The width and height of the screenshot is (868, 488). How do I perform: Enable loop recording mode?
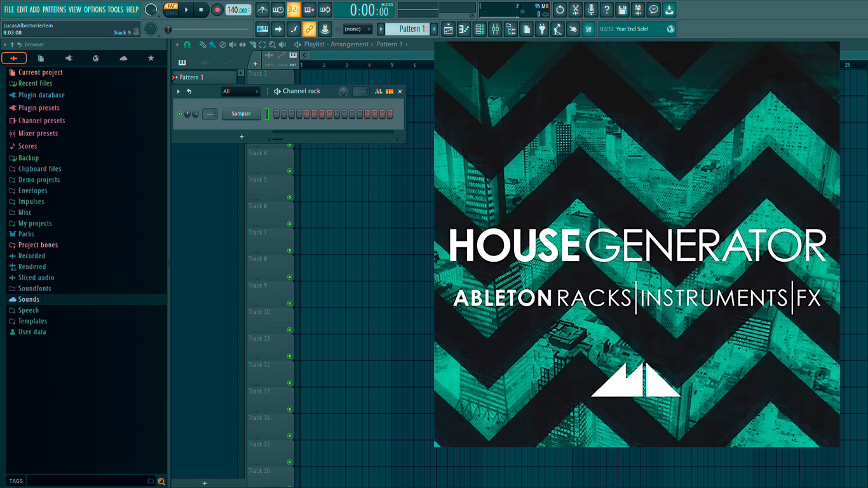tap(325, 10)
